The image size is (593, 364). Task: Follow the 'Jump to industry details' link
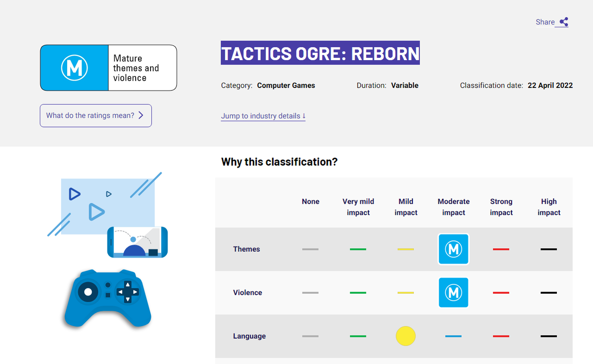263,116
